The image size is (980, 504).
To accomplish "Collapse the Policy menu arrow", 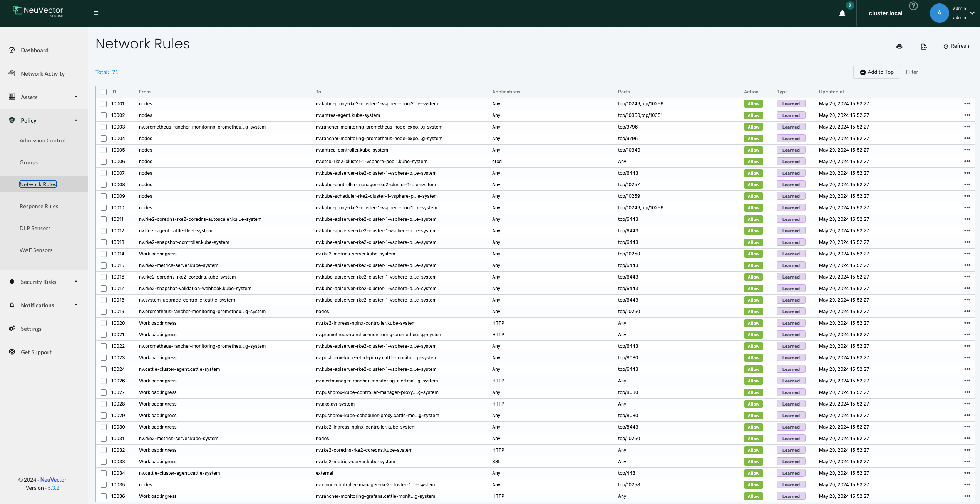I will click(76, 120).
